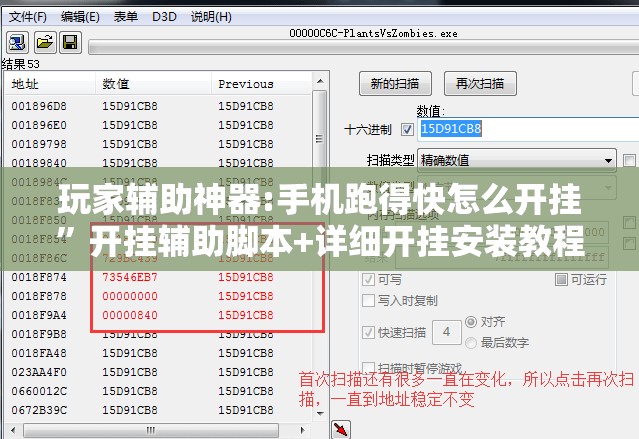Click the horizontal scrollbar thumb of results list
639x439 pixels.
151,430
